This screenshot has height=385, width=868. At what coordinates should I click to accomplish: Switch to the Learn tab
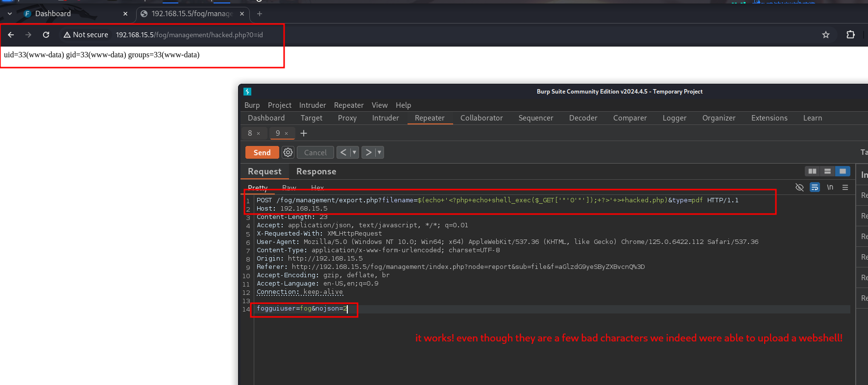813,118
